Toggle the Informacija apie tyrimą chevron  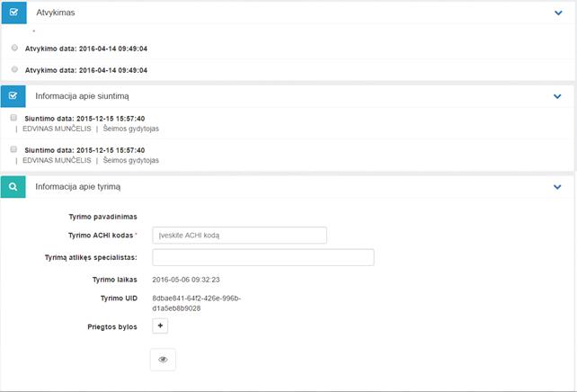(557, 187)
